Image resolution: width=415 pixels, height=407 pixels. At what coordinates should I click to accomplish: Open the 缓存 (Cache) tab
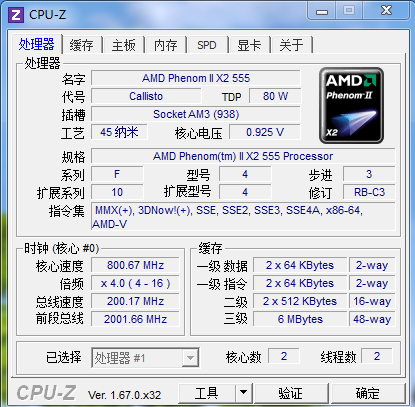(x=82, y=45)
